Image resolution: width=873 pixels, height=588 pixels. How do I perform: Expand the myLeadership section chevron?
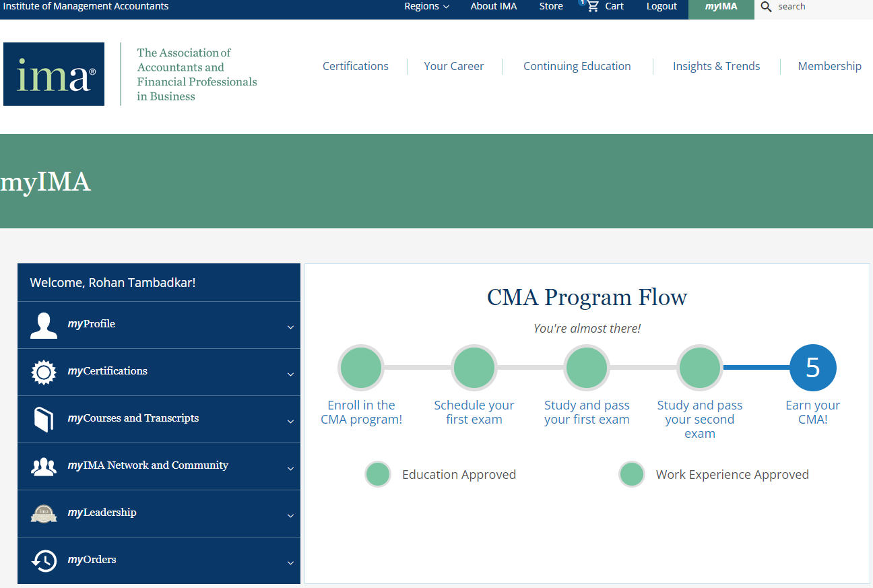(290, 516)
